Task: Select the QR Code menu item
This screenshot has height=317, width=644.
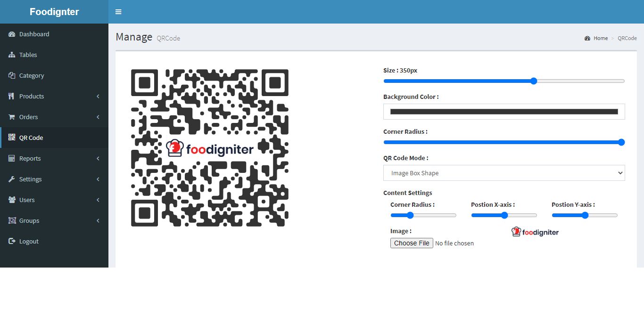Action: coord(54,138)
